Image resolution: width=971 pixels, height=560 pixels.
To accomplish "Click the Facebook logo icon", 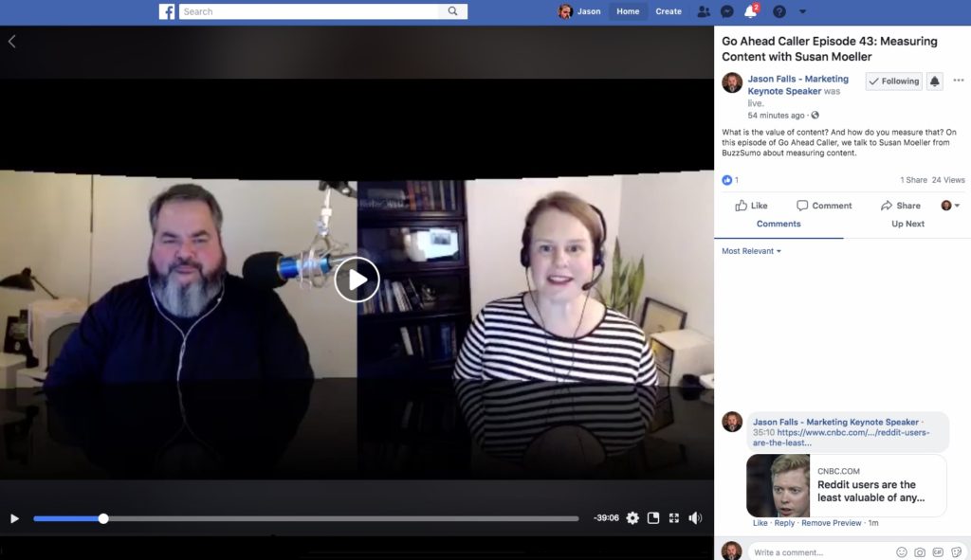I will (167, 11).
